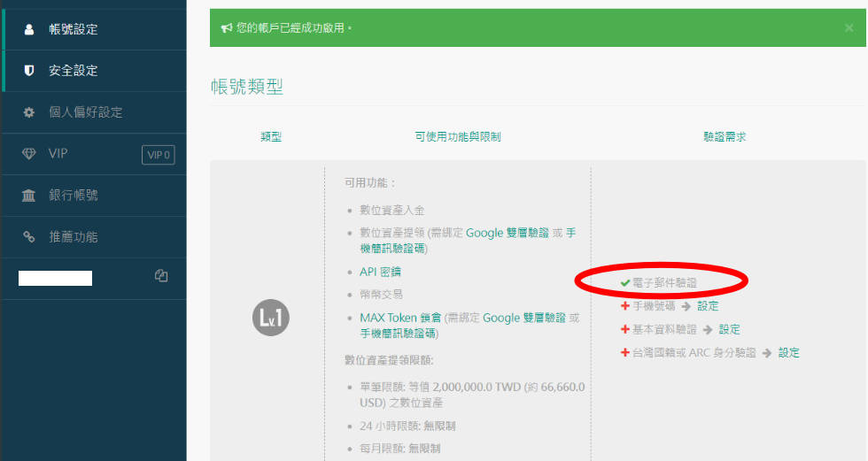Click the VIP 0 badge
The width and height of the screenshot is (868, 461).
pyautogui.click(x=159, y=155)
